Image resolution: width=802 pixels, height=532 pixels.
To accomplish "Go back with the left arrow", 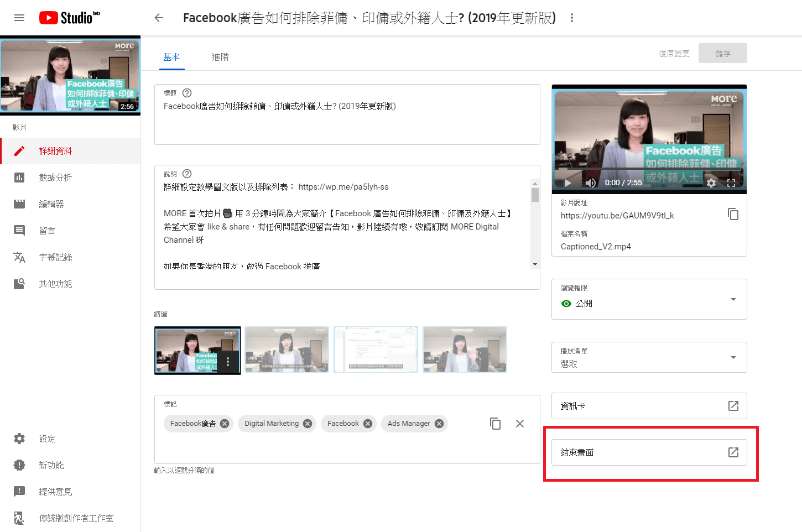I will (x=159, y=18).
